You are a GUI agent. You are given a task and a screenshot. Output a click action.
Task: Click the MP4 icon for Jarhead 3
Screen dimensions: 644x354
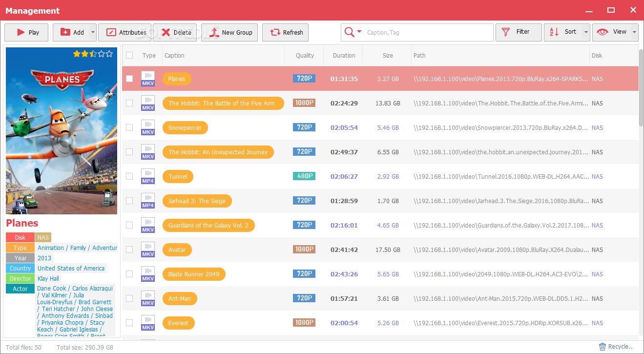(148, 201)
